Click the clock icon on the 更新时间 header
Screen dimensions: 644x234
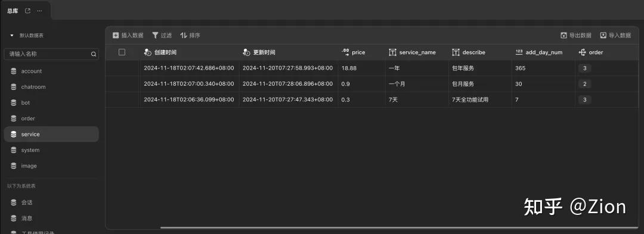(246, 52)
